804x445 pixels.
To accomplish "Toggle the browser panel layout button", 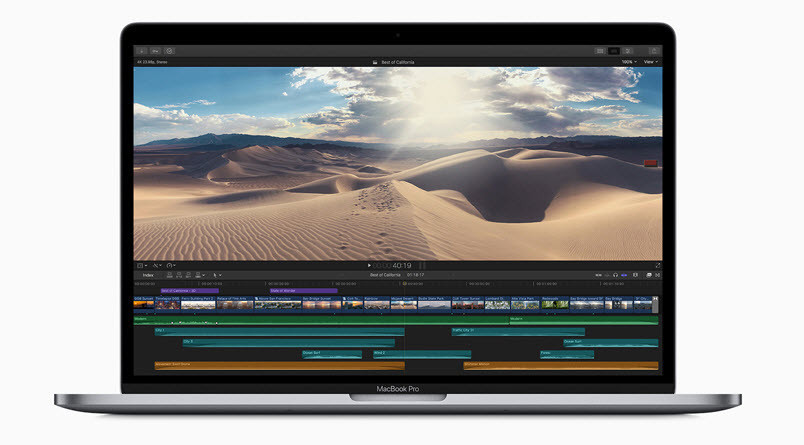I will click(600, 50).
